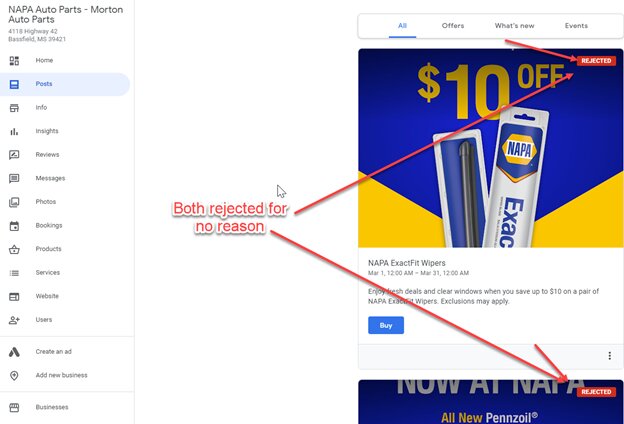Viewport: 624px width, 424px height.
Task: Open the Home dashboard icon
Action: click(14, 61)
